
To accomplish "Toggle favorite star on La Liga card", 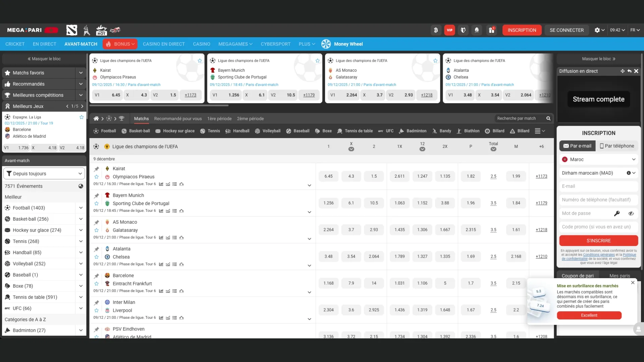I will pyautogui.click(x=82, y=117).
